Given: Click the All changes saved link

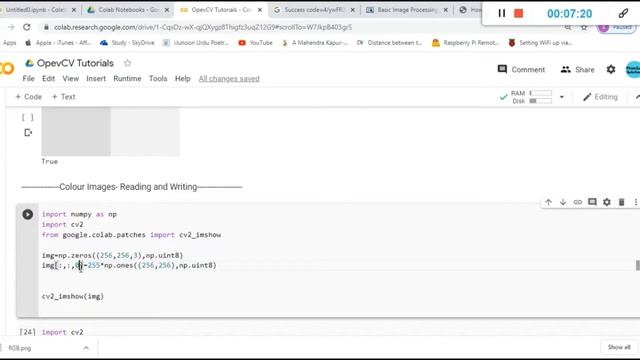Looking at the screenshot, I should point(229,79).
